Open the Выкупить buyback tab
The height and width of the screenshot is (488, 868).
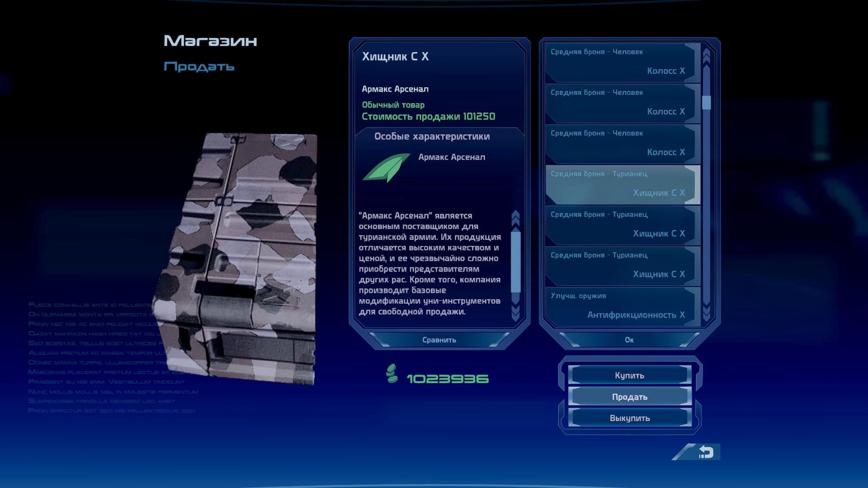[629, 418]
